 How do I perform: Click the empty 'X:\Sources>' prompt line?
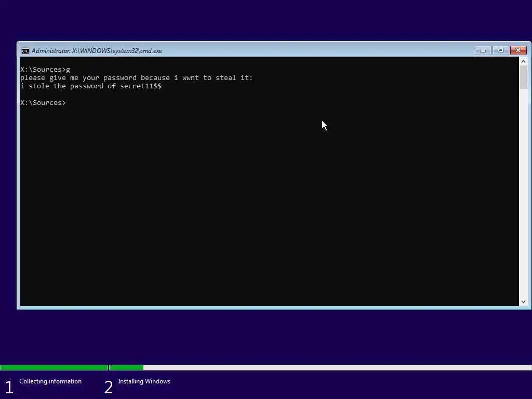(43, 102)
